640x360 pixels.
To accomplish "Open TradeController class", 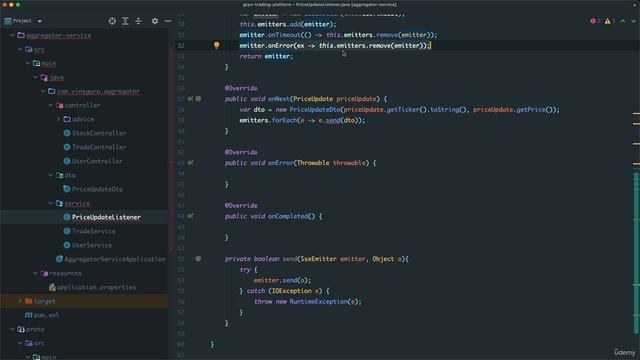I will click(99, 147).
